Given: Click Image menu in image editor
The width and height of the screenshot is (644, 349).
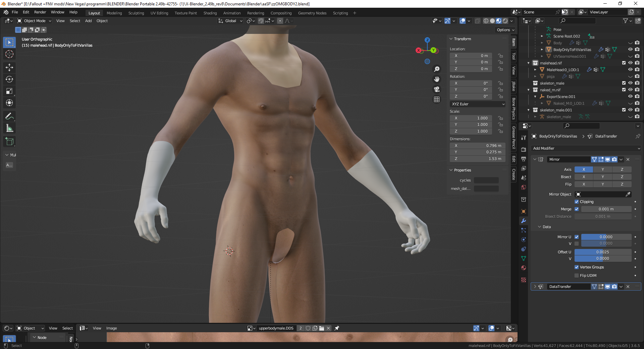Looking at the screenshot, I should 111,328.
